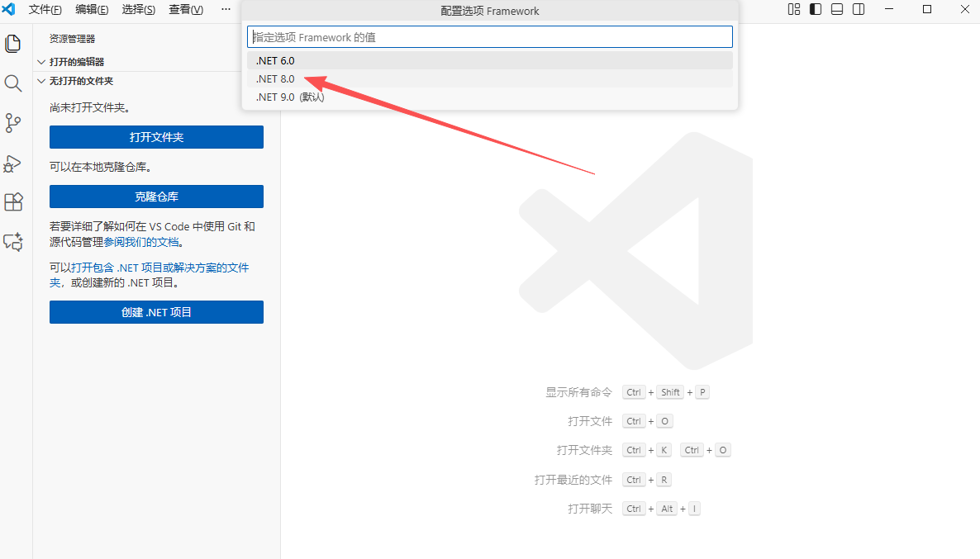This screenshot has width=980, height=559.
Task: Toggle the primary side bar
Action: 816,9
